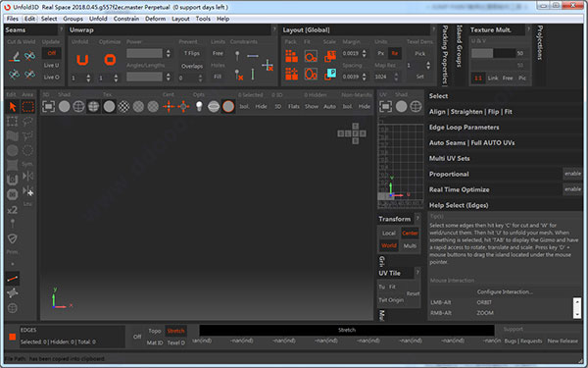Open the Constrain menu
The width and height of the screenshot is (588, 368).
coord(126,19)
